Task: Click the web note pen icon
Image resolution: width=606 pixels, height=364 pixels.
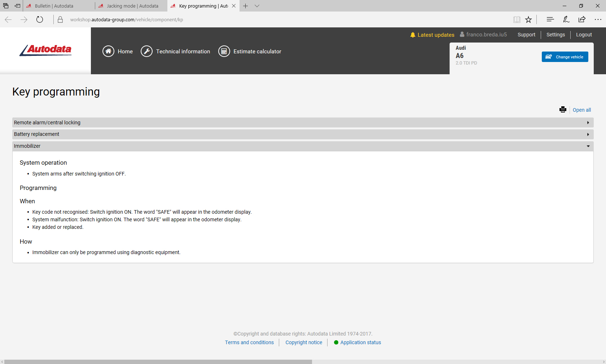Action: (566, 19)
